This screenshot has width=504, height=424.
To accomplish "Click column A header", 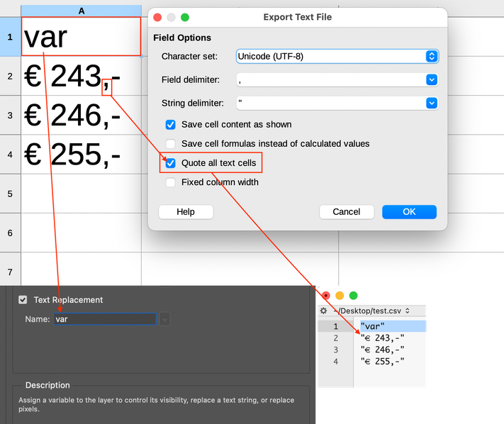I will [82, 11].
